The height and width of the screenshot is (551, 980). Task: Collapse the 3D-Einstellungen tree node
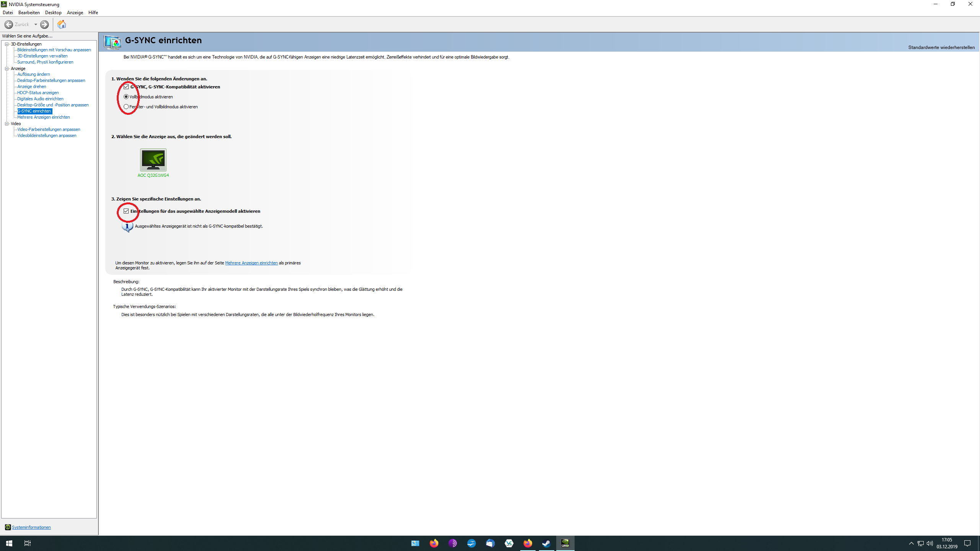7,44
